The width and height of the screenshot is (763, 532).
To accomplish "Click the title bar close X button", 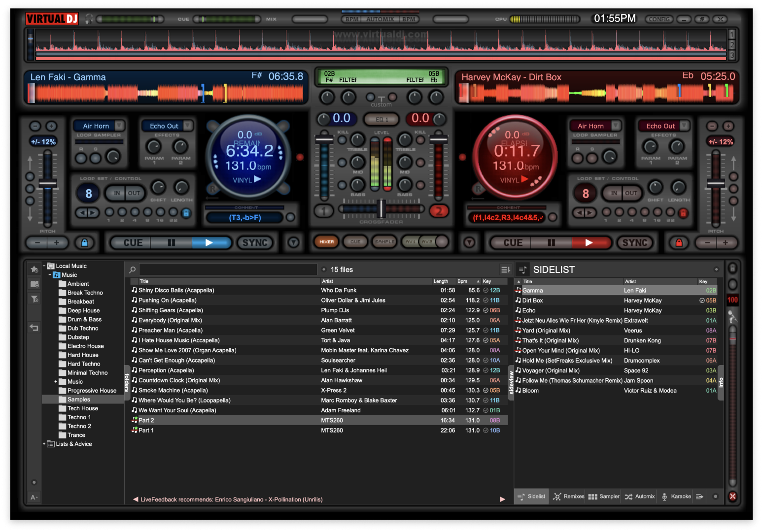I will click(720, 19).
